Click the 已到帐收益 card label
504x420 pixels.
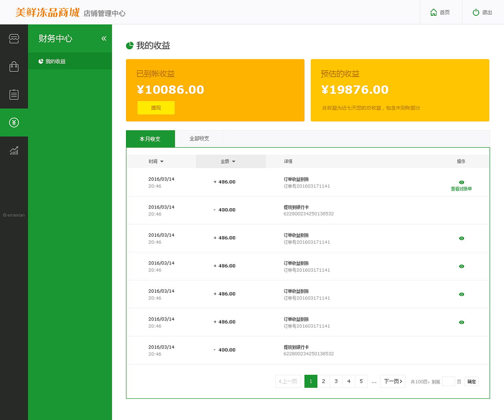[156, 74]
